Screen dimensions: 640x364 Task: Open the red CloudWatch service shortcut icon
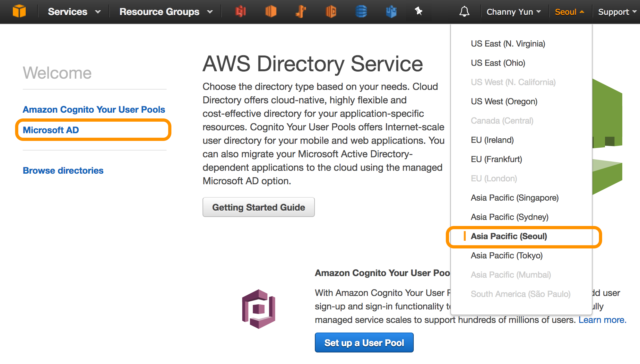(x=241, y=12)
